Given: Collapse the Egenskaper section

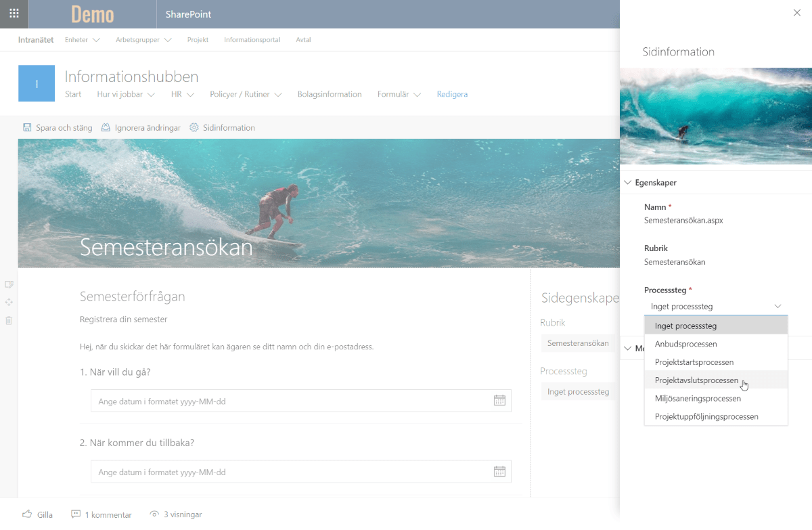Looking at the screenshot, I should click(628, 183).
